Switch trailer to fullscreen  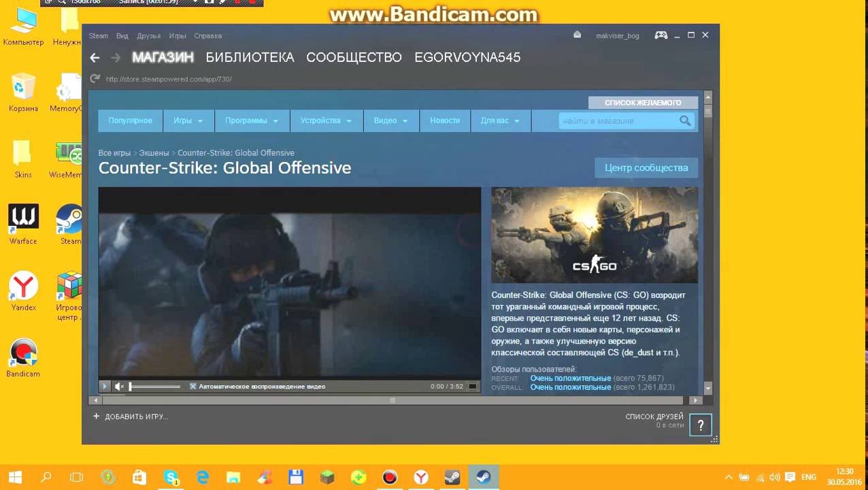click(473, 387)
